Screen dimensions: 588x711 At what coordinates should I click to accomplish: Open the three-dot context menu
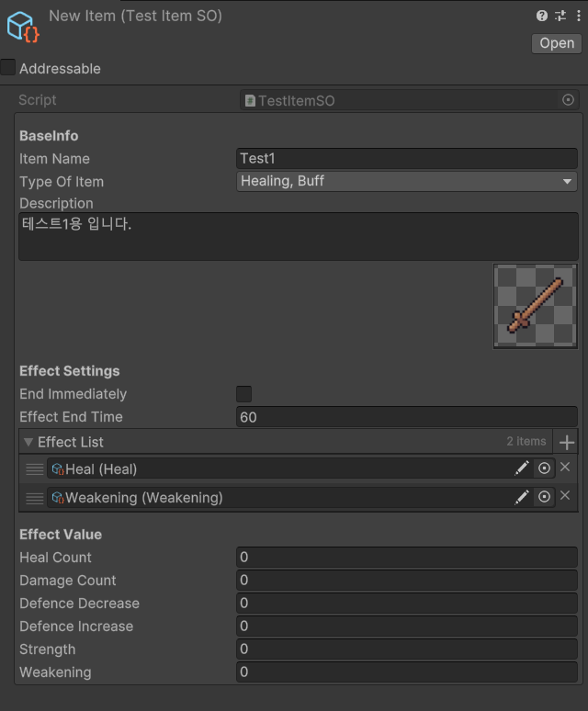tap(579, 16)
